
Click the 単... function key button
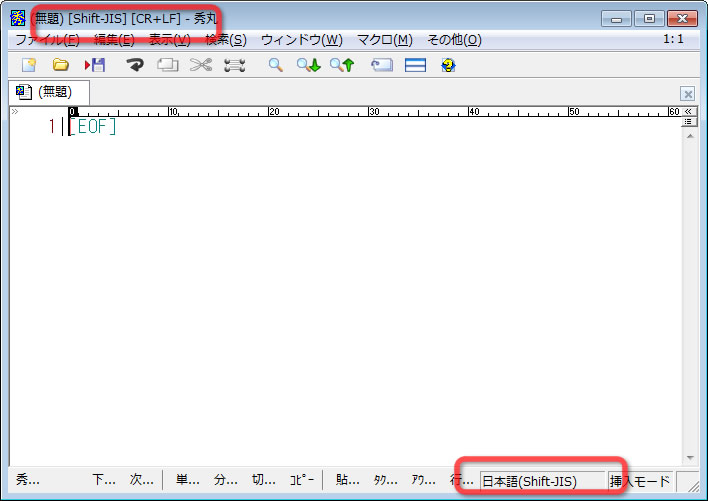pyautogui.click(x=187, y=479)
